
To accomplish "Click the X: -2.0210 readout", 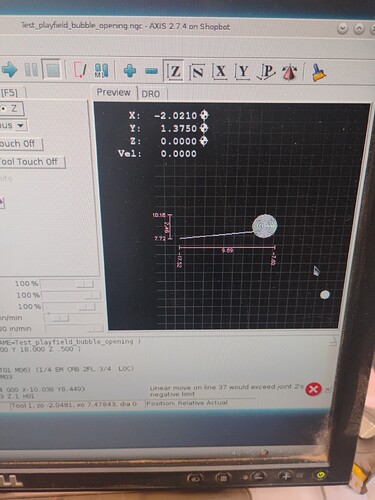I will 163,116.
